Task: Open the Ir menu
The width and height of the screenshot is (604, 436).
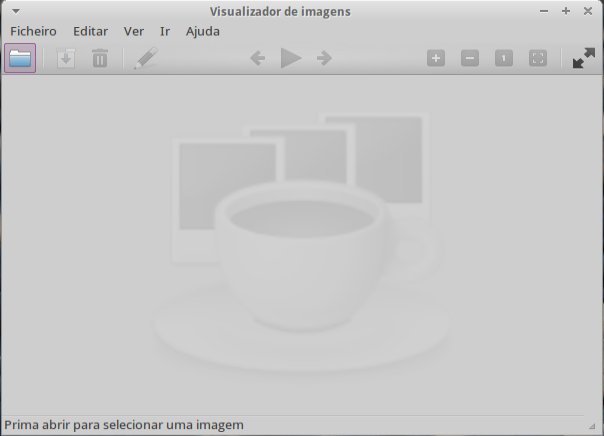Action: point(165,31)
